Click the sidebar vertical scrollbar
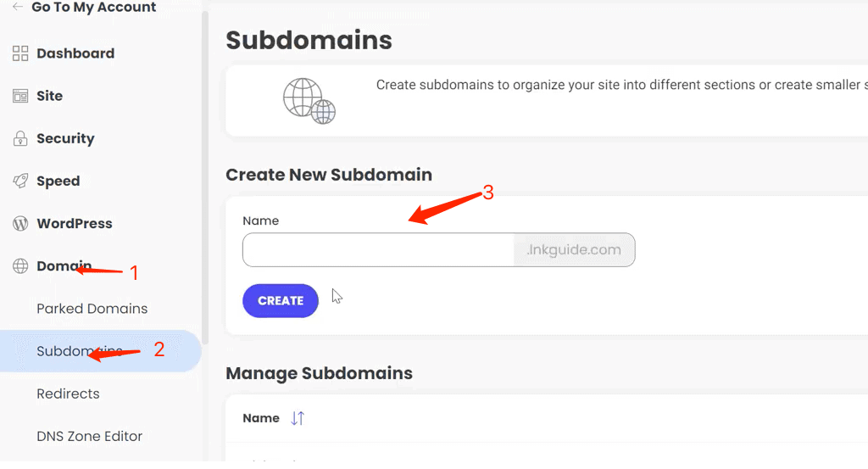Image resolution: width=868 pixels, height=469 pixels. click(x=205, y=177)
